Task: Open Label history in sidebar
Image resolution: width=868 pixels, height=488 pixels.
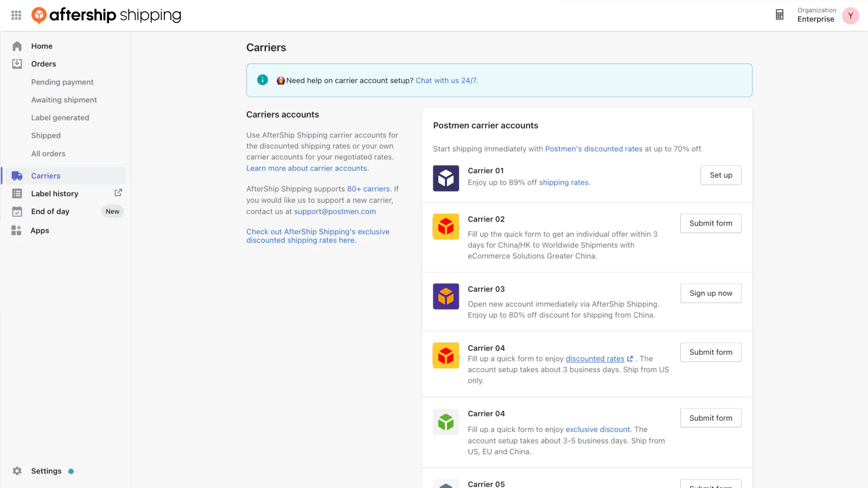Action: 55,194
